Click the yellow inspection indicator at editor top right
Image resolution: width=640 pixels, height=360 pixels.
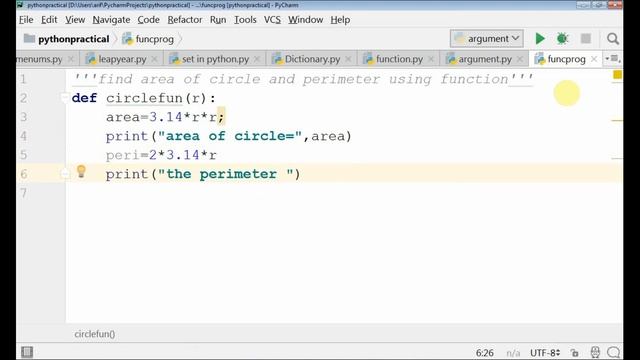pyautogui.click(x=617, y=75)
